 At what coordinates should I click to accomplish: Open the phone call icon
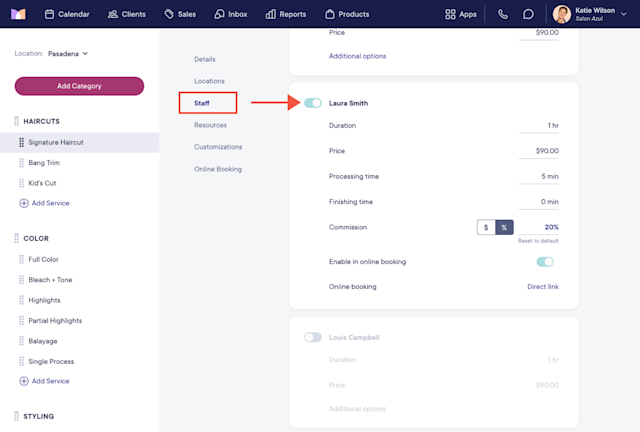(x=503, y=14)
